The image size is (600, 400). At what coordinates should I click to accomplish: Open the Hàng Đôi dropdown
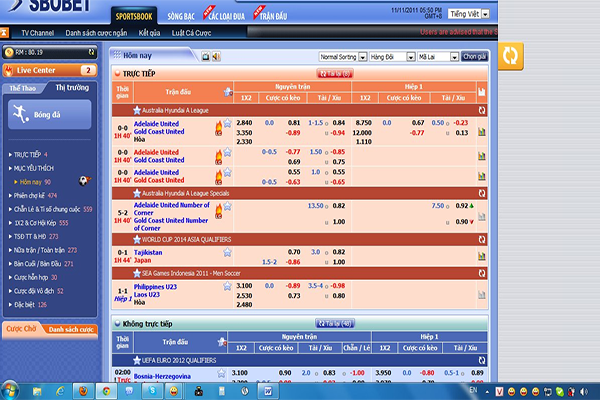pyautogui.click(x=392, y=57)
